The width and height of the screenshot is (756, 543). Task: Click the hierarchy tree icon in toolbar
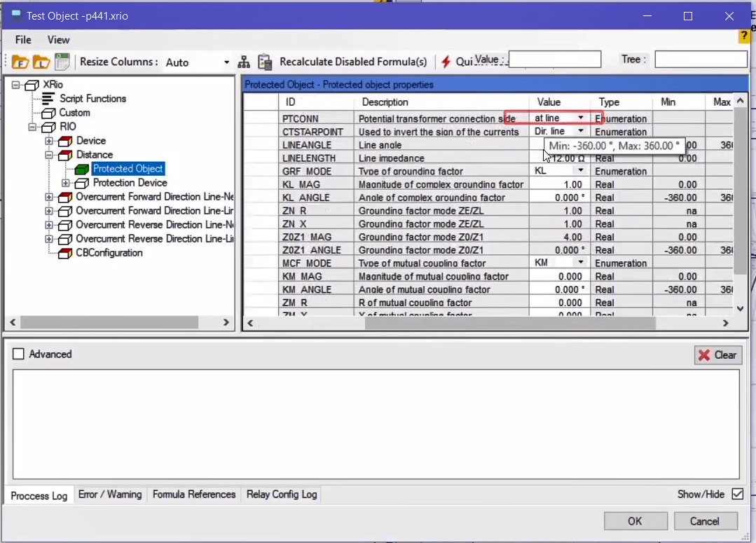(x=244, y=62)
